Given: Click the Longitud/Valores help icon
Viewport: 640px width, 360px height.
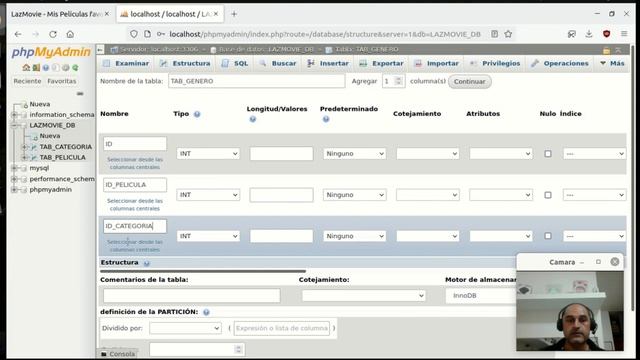Looking at the screenshot, I should coord(253,119).
